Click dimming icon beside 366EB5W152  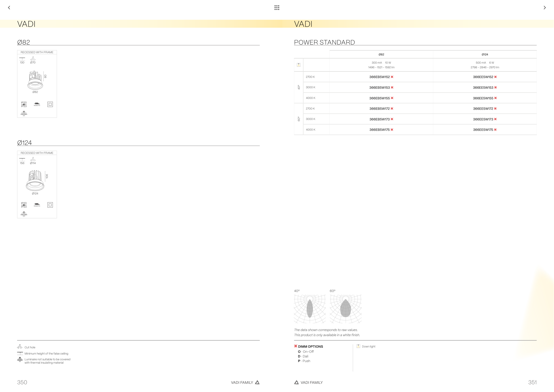coord(392,77)
